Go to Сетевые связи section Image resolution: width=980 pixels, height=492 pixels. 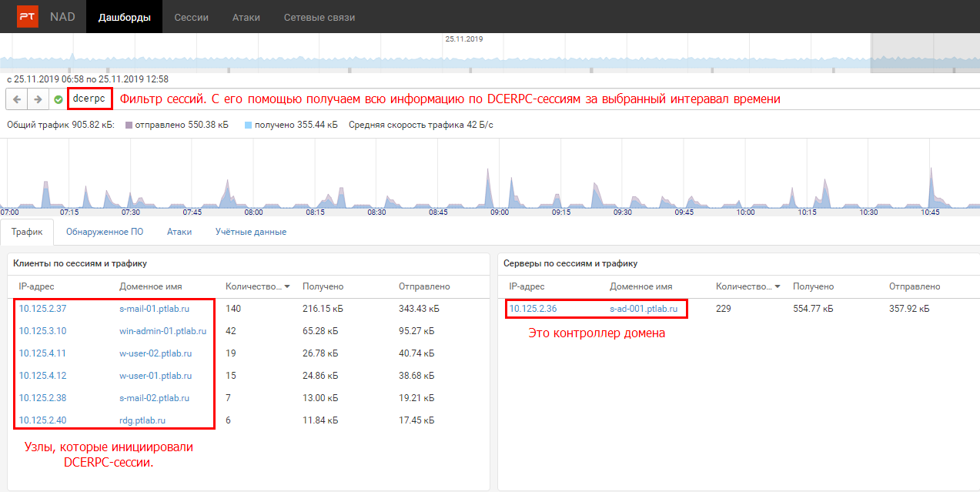pos(319,17)
